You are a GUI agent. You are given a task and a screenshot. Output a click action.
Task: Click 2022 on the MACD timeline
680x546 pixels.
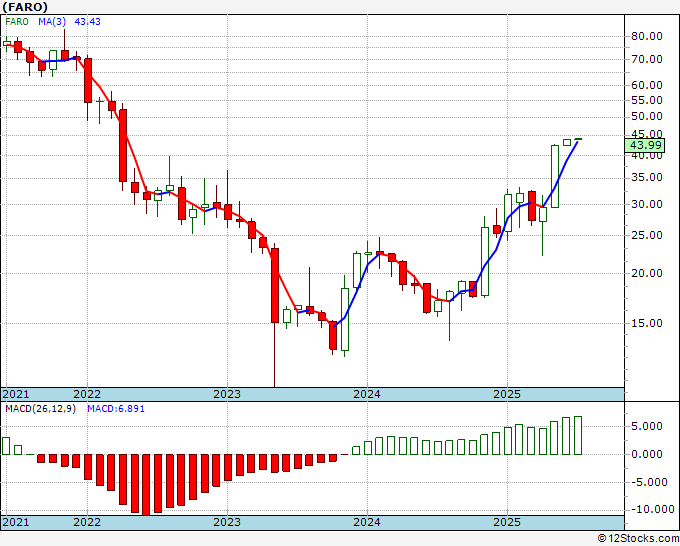[x=87, y=522]
